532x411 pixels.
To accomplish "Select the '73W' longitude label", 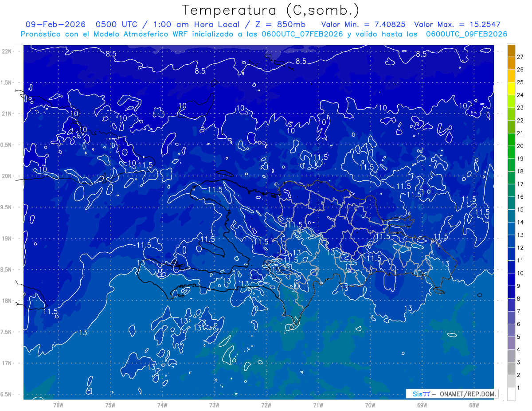I will click(x=214, y=405).
